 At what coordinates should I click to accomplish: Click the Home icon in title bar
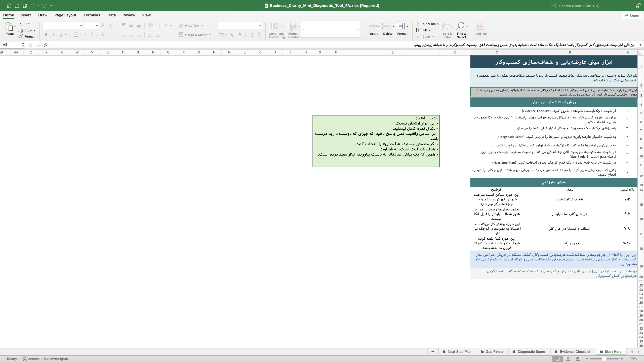click(x=9, y=6)
